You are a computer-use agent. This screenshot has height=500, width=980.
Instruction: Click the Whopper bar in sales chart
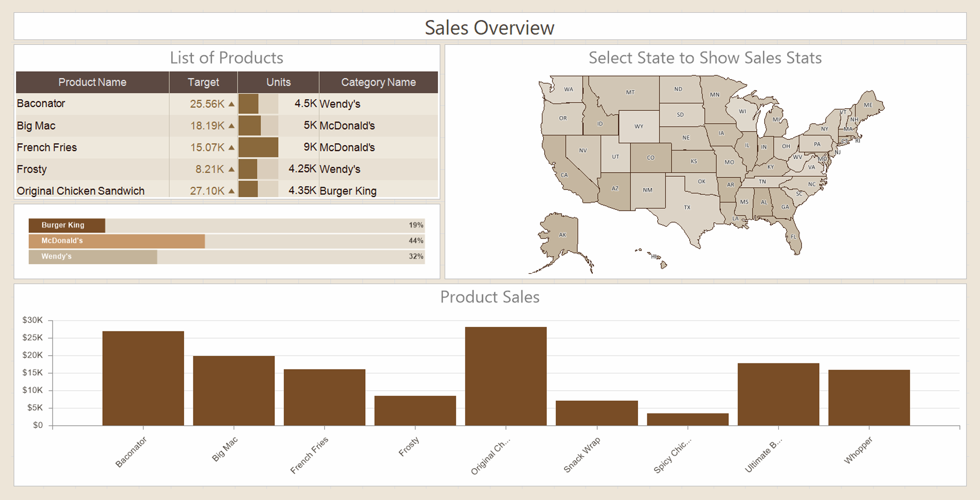coord(869,398)
